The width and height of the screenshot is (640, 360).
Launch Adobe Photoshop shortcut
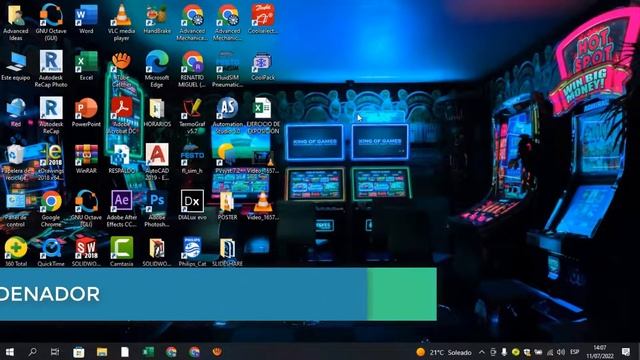pyautogui.click(x=157, y=209)
